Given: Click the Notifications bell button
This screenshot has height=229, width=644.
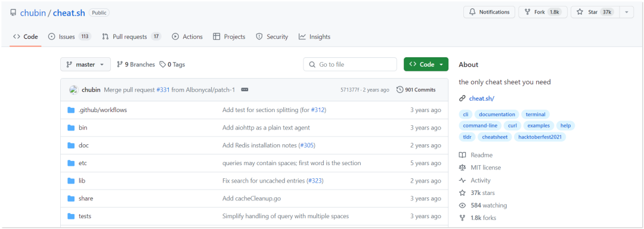Looking at the screenshot, I should pyautogui.click(x=490, y=12).
